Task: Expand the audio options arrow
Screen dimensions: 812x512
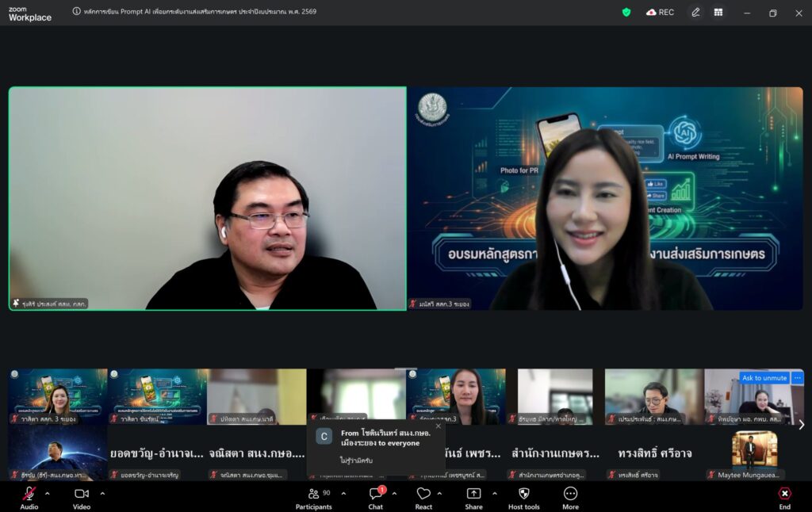Action: [47, 493]
